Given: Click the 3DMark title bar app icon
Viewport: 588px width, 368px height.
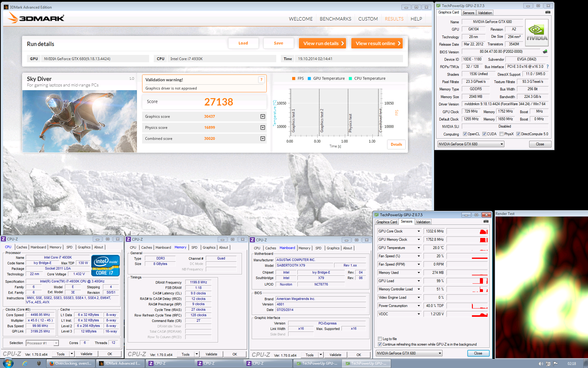Looking at the screenshot, I should [6, 7].
